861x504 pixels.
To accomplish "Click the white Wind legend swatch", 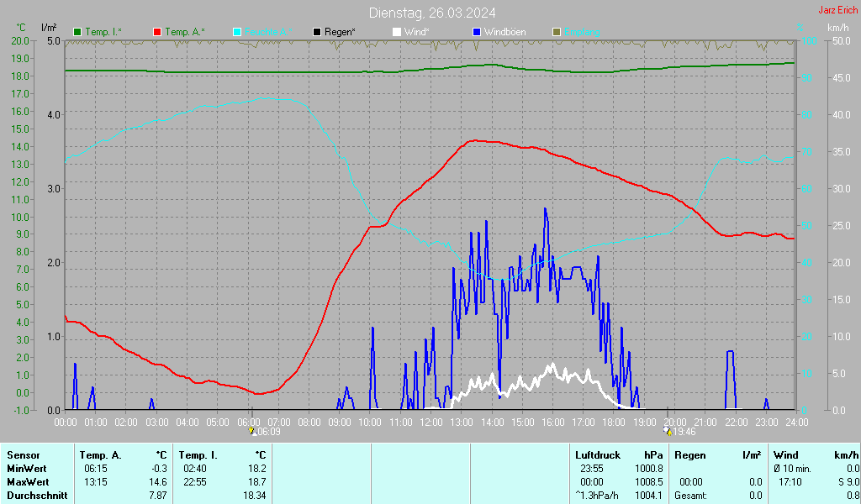I will (x=397, y=32).
